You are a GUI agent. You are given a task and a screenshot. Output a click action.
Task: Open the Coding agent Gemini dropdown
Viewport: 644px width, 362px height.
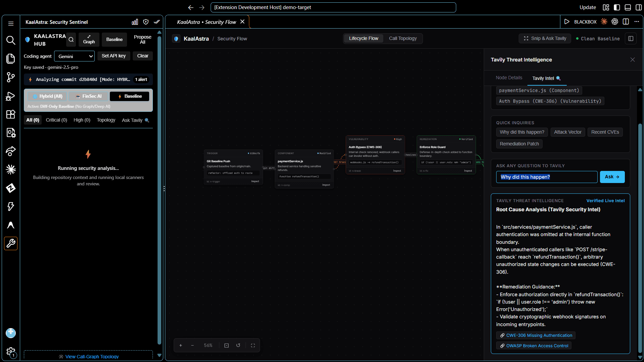75,56
